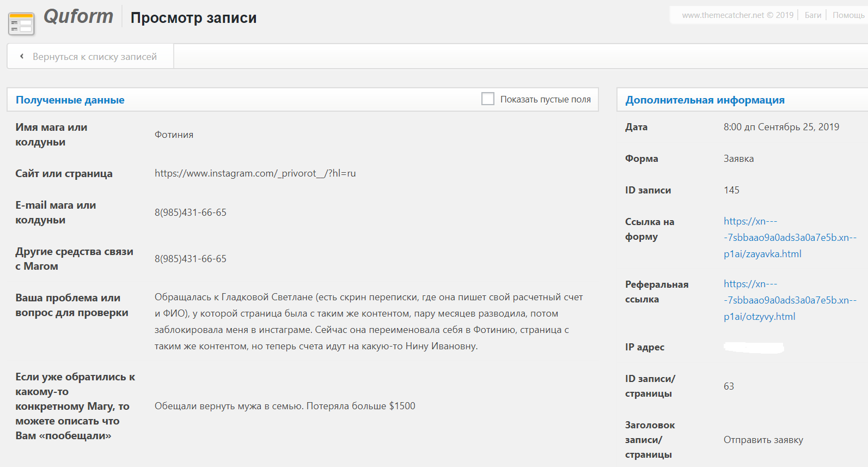Viewport: 868px width, 467px height.
Task: Click the 'Полученные данные' panel header
Action: [70, 100]
